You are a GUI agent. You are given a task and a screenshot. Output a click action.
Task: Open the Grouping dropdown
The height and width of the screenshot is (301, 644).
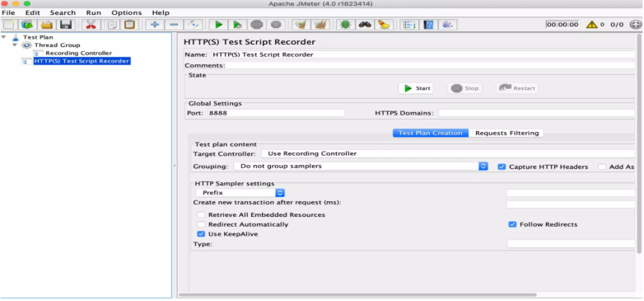tap(361, 166)
